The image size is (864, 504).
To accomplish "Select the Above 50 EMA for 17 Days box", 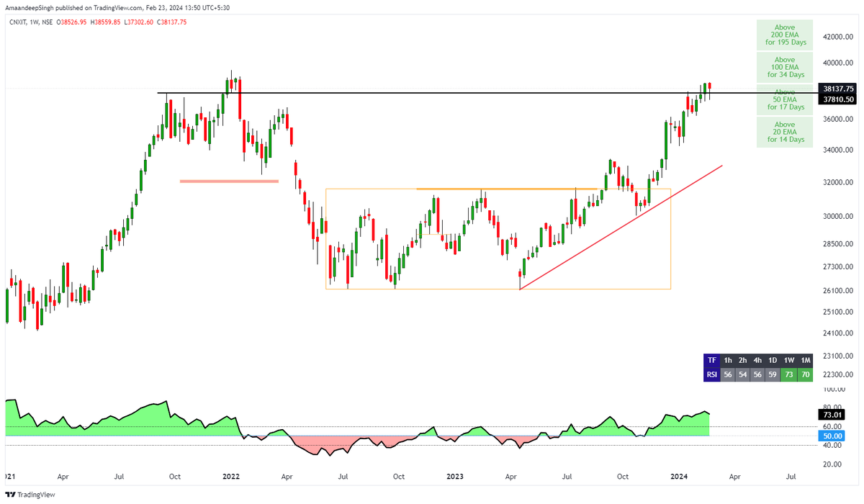I will click(x=785, y=99).
